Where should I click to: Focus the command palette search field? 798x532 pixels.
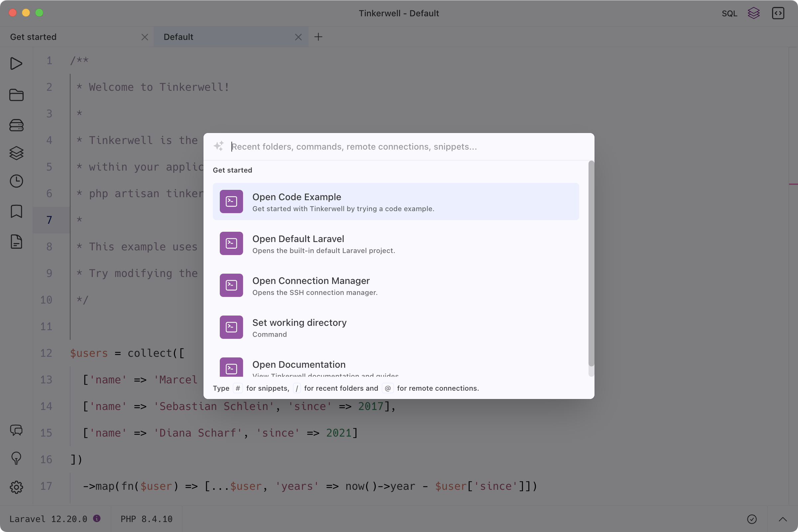point(407,147)
